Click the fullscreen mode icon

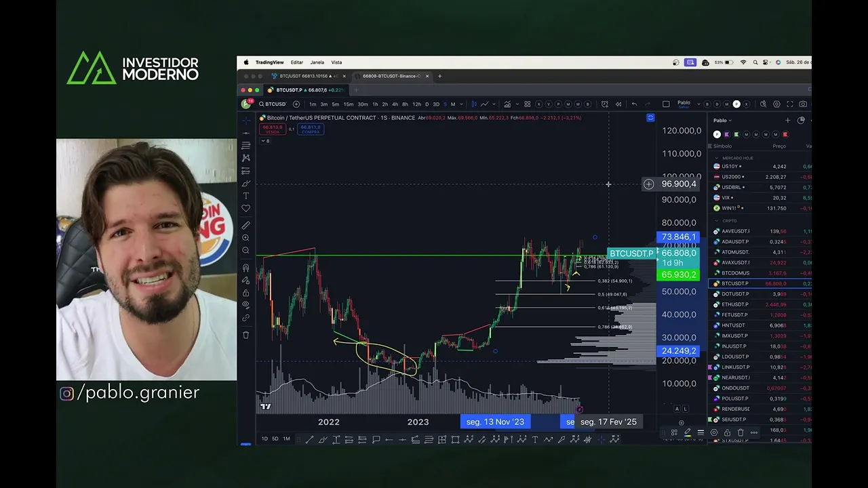(790, 104)
